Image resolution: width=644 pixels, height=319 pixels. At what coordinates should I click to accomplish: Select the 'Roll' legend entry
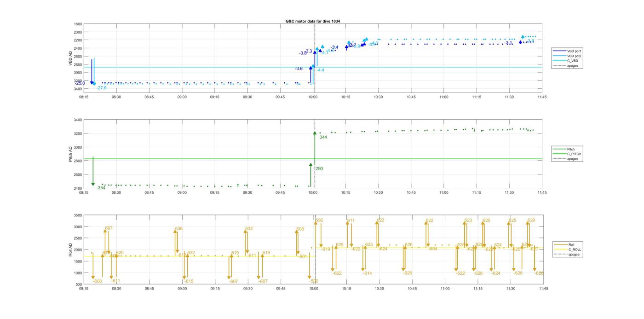[564, 244]
